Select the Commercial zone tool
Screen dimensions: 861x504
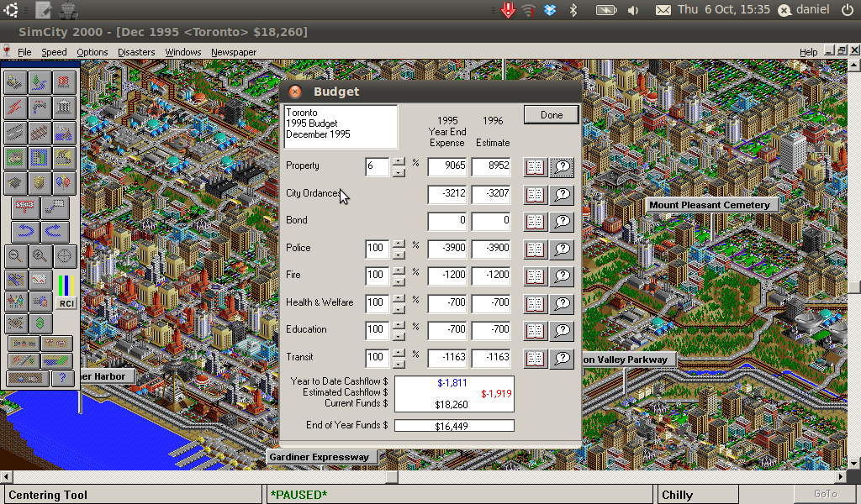(x=40, y=158)
